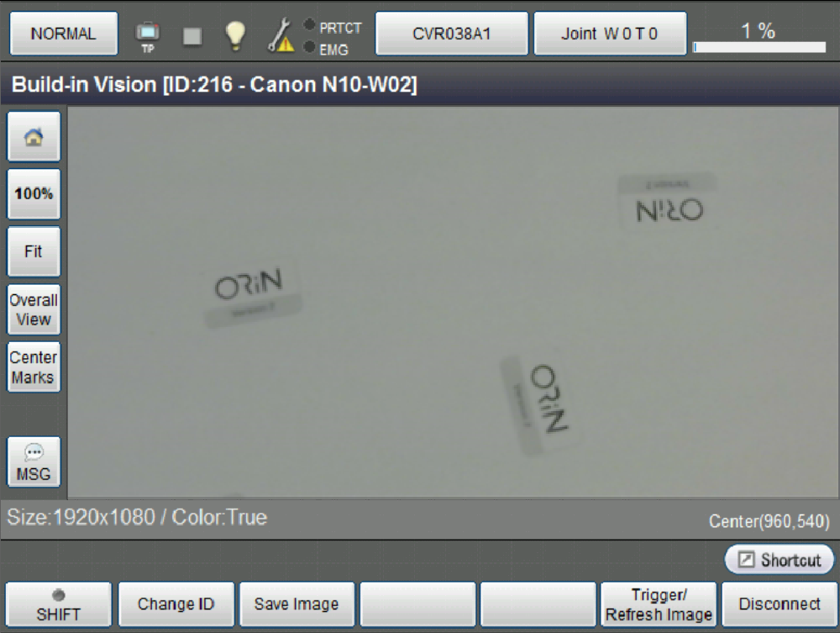Click Save Image
Screen dimensions: 840x633
pos(297,604)
